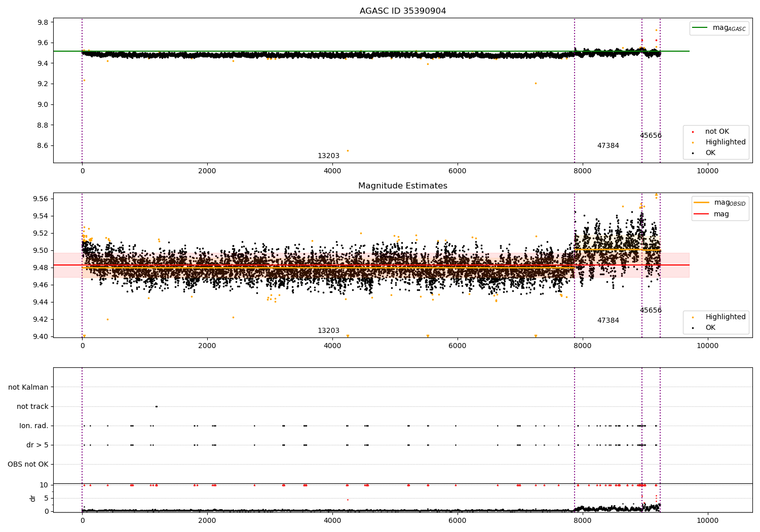The image size is (760, 532).
Task: Click the 8.6 y-tick label, top plot
Action: [43, 146]
